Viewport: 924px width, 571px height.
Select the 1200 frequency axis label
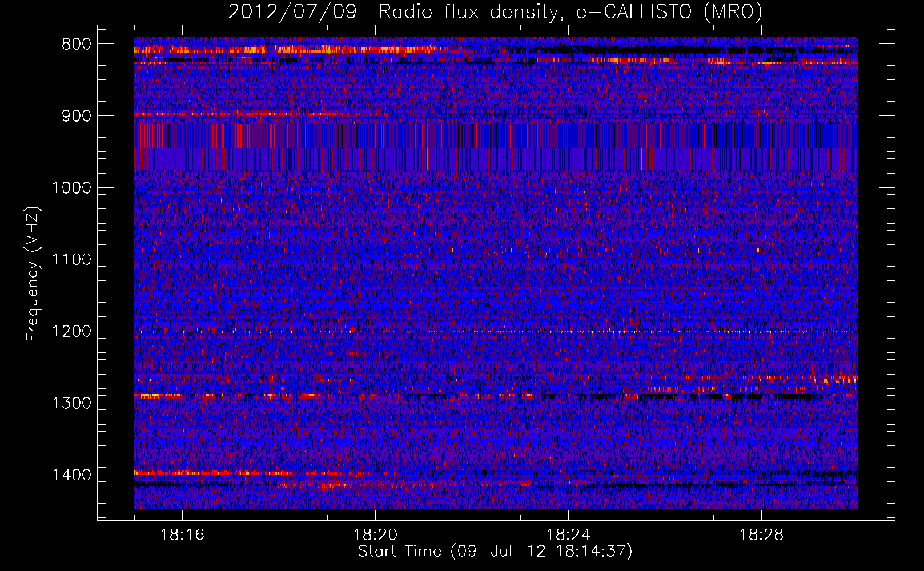click(71, 331)
